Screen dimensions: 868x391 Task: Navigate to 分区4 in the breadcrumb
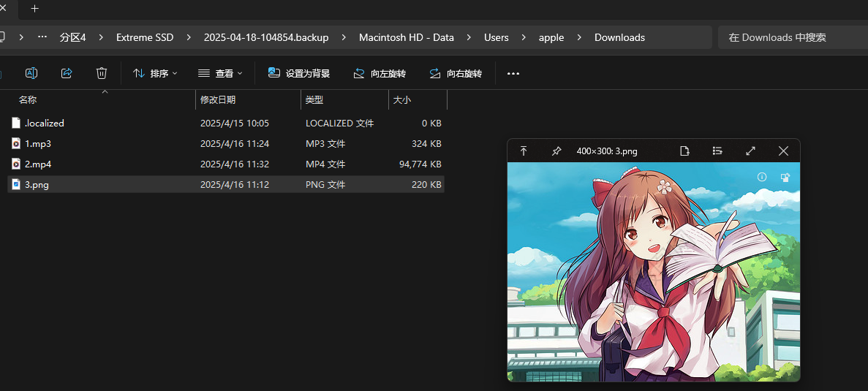pos(73,37)
